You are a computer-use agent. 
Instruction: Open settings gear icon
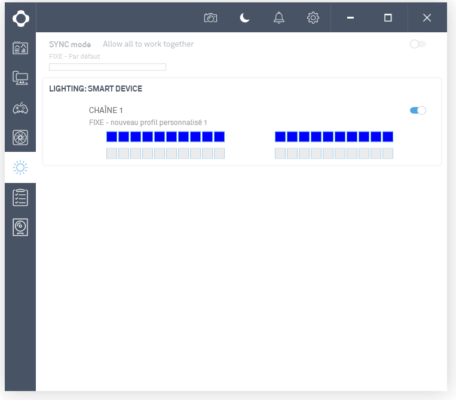[x=313, y=18]
